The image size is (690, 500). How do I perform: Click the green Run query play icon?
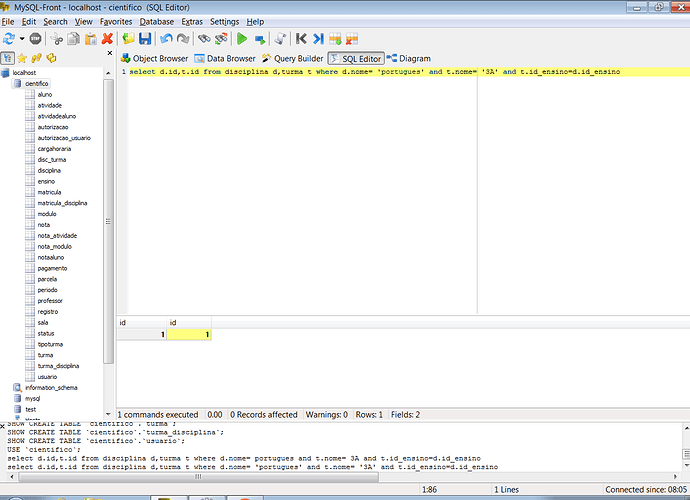pos(241,38)
